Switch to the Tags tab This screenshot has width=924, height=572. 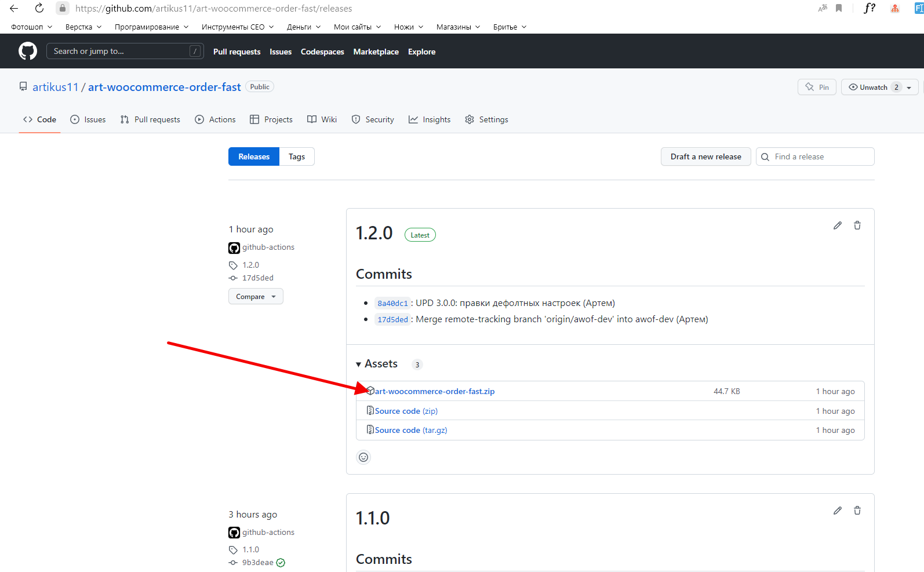point(297,156)
